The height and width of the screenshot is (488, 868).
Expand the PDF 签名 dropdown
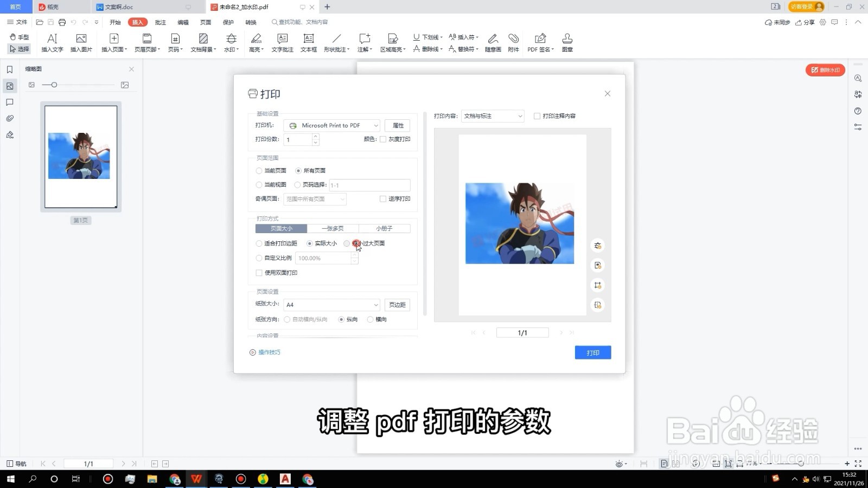coord(540,42)
